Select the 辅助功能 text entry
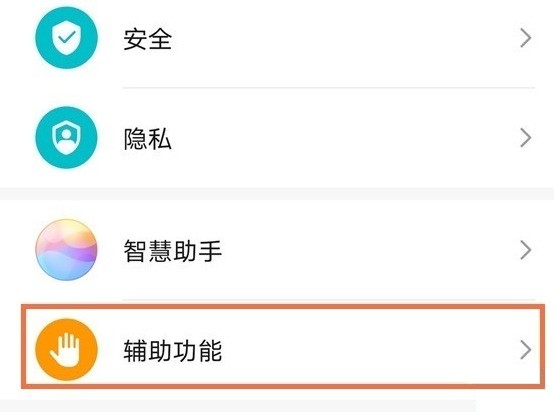 coord(172,350)
